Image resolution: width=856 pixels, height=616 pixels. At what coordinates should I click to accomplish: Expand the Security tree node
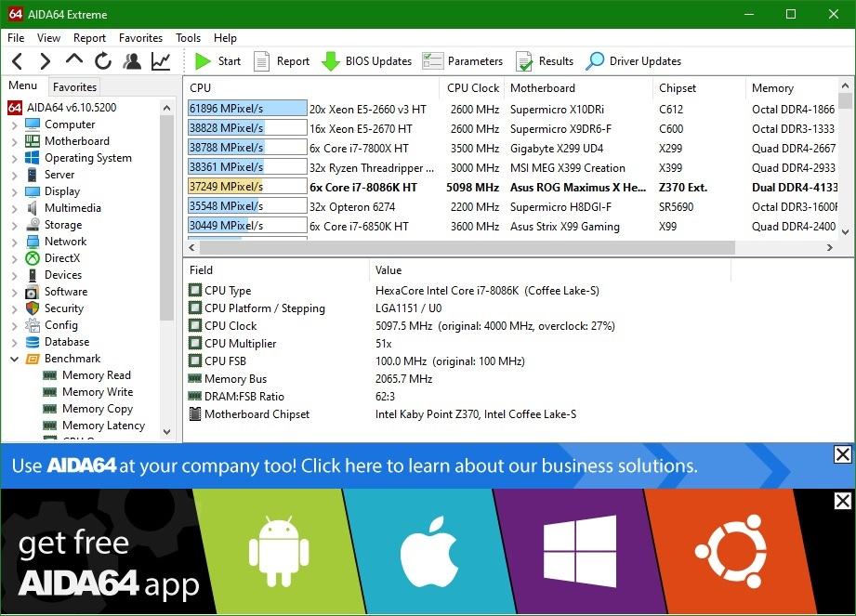(x=14, y=308)
